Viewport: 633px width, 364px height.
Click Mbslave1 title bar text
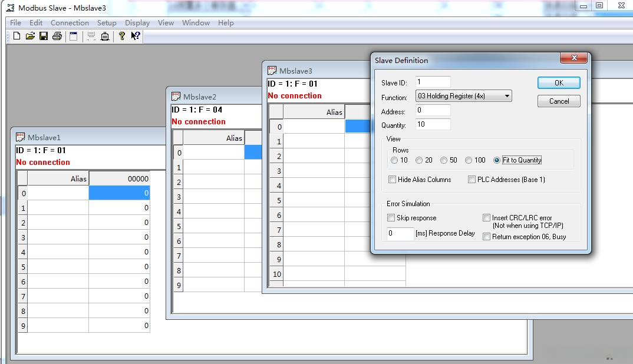pos(44,138)
